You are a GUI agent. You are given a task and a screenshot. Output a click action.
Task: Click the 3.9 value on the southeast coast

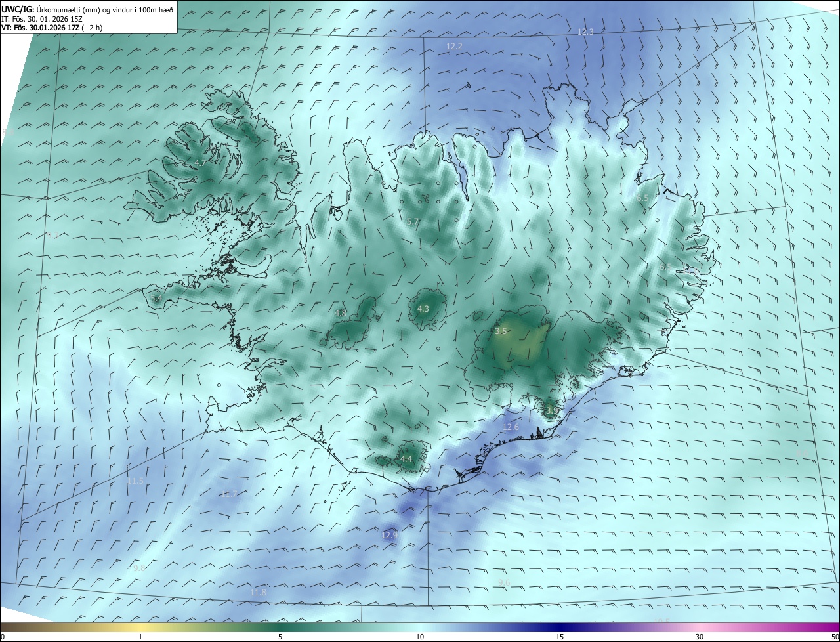552,411
